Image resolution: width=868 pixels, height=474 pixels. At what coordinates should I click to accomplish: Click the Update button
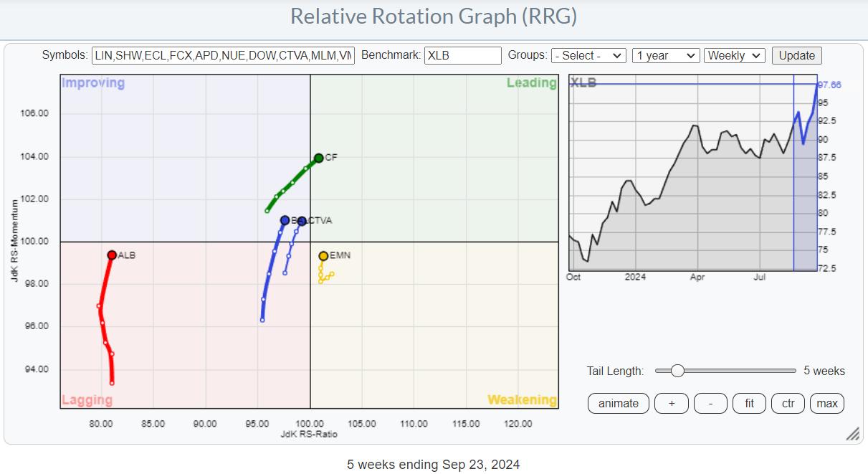pos(796,56)
